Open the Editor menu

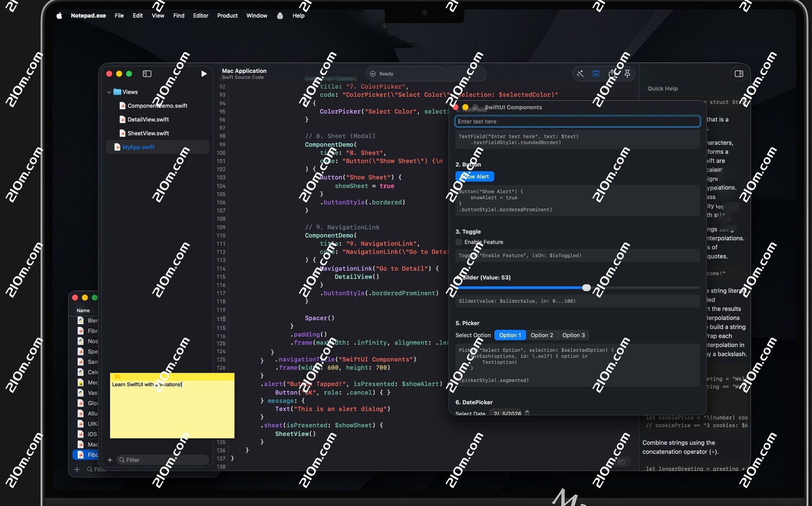(201, 16)
